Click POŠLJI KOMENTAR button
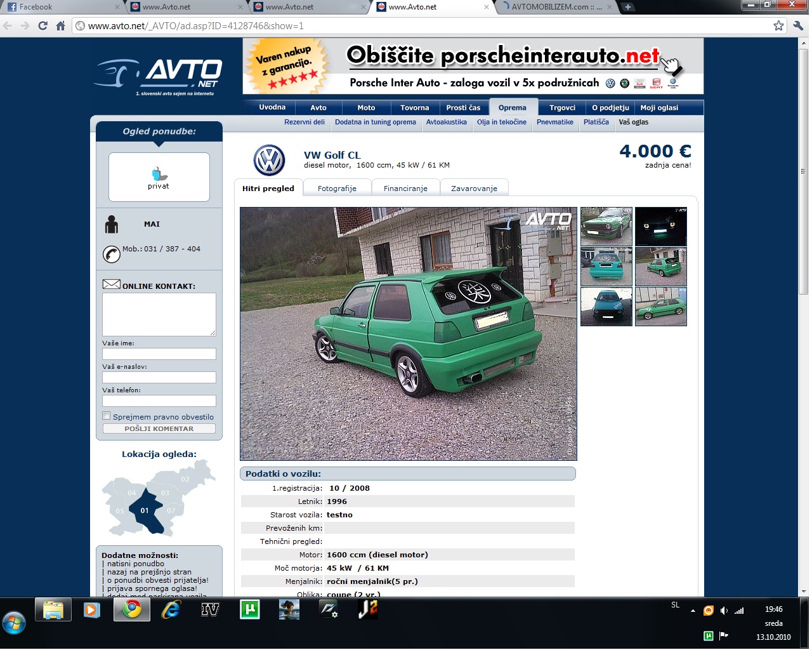The height and width of the screenshot is (650, 812). click(159, 428)
